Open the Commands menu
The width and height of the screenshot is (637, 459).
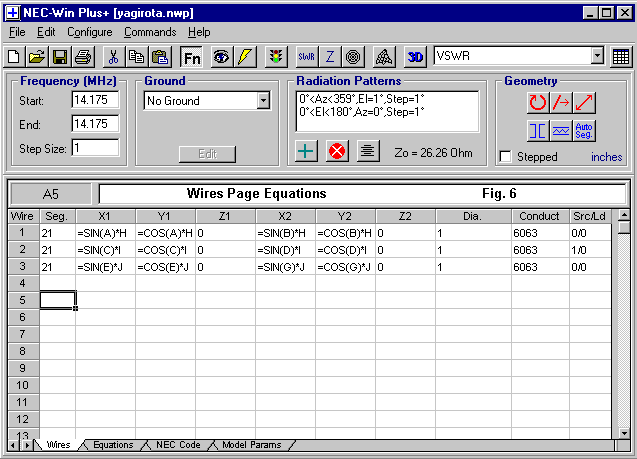click(x=150, y=32)
